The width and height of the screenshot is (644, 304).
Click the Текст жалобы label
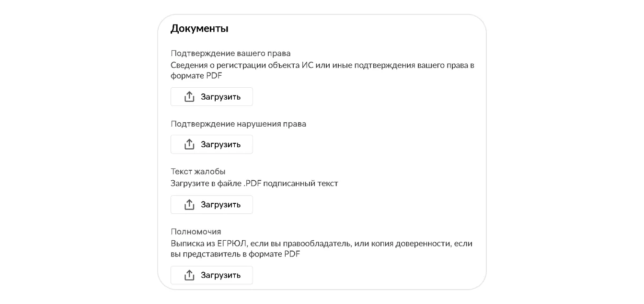[x=198, y=171]
